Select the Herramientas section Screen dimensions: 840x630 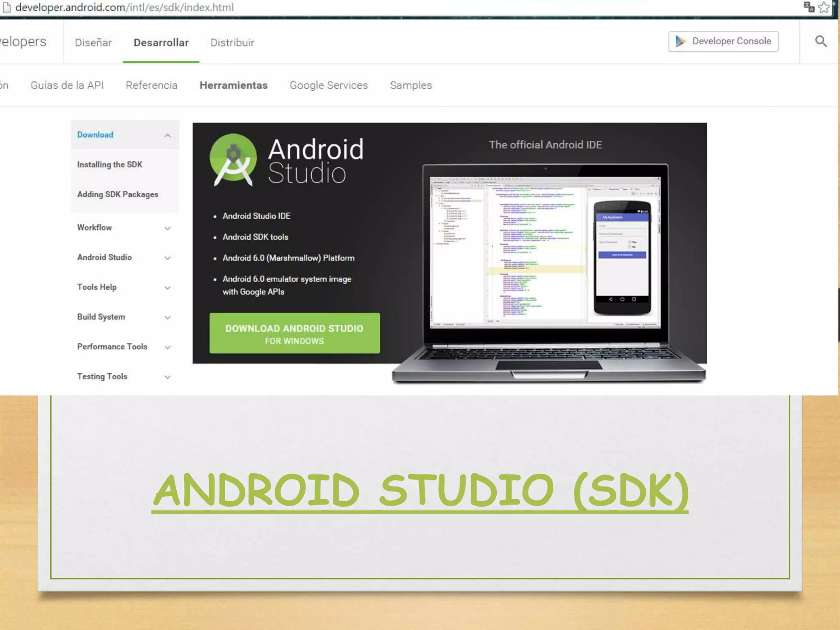point(233,85)
